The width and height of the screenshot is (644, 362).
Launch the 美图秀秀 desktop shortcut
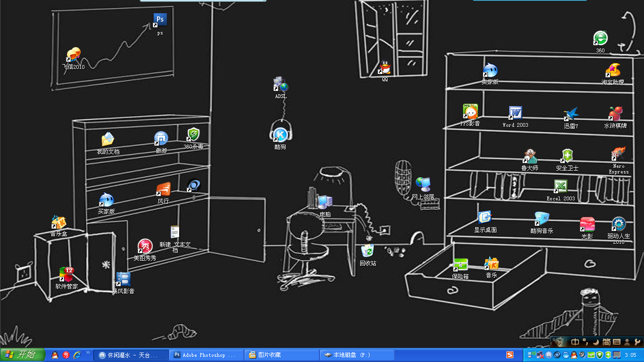click(145, 247)
